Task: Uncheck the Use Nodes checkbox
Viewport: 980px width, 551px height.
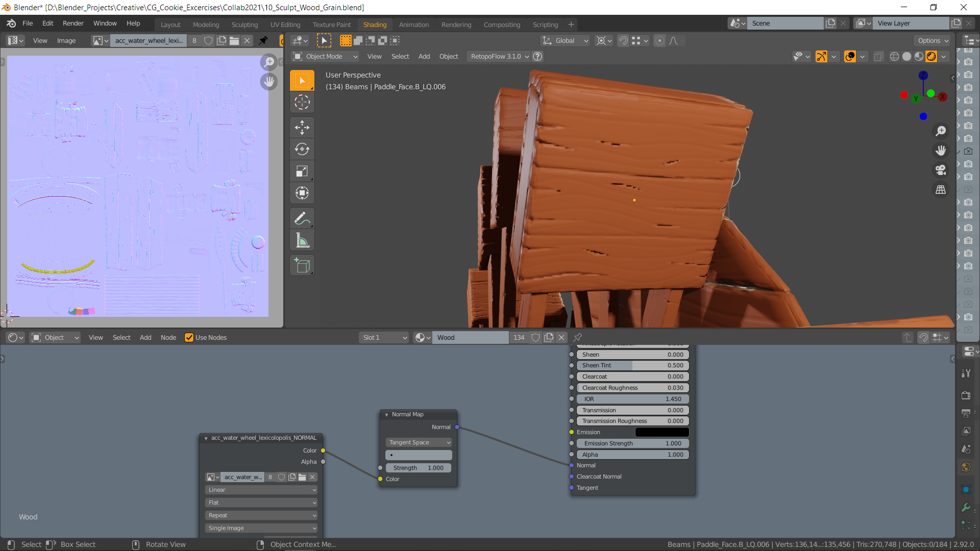Action: click(189, 337)
